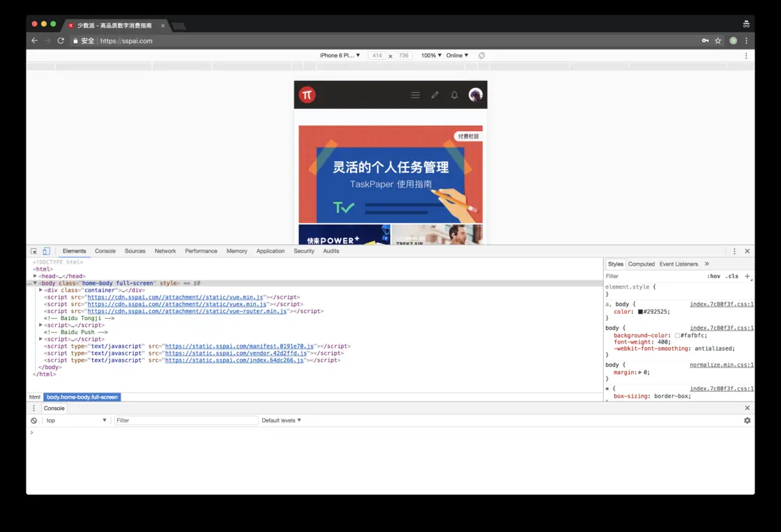Screen dimensions: 781x532
Task: Open normalize.min.css:1 source link
Action: (x=721, y=365)
